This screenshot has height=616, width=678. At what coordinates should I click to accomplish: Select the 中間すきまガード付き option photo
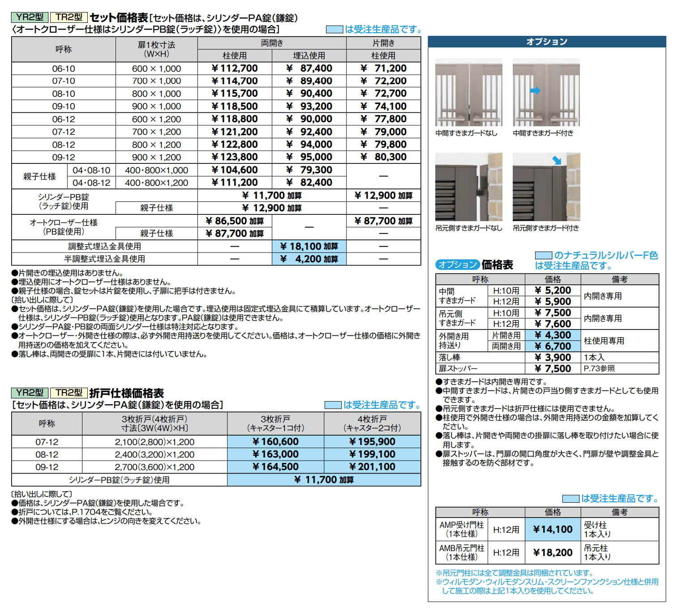pos(546,92)
